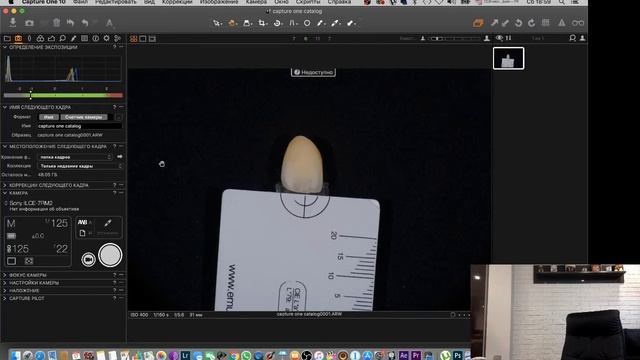This screenshot has height=360, width=640.
Task: Rotate the image right
Action: click(x=531, y=23)
